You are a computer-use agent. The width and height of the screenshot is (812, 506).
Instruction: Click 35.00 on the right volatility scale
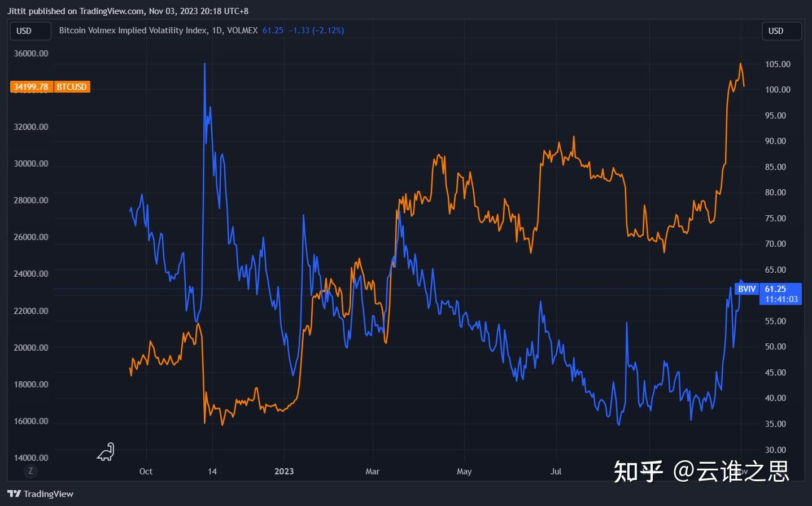775,424
